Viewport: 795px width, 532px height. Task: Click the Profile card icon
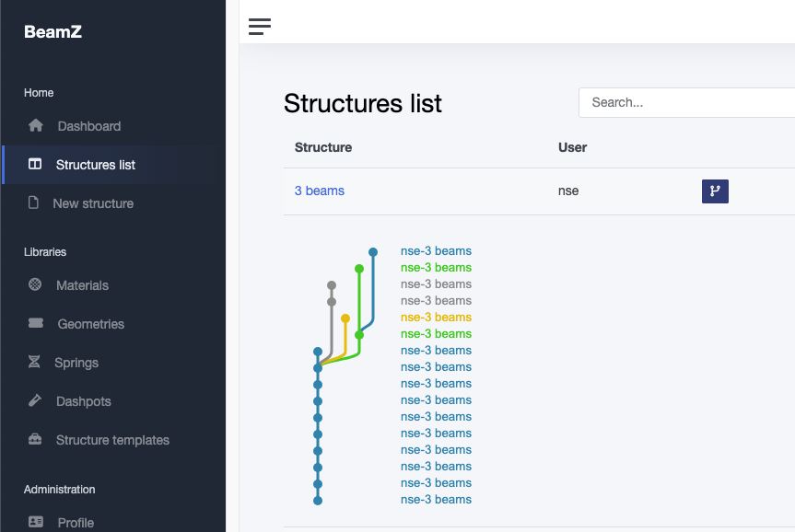coord(34,522)
